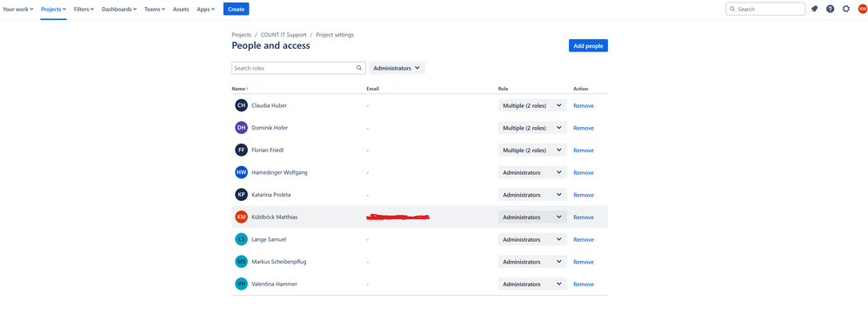Click Claudia Huber's CH avatar

tap(241, 105)
